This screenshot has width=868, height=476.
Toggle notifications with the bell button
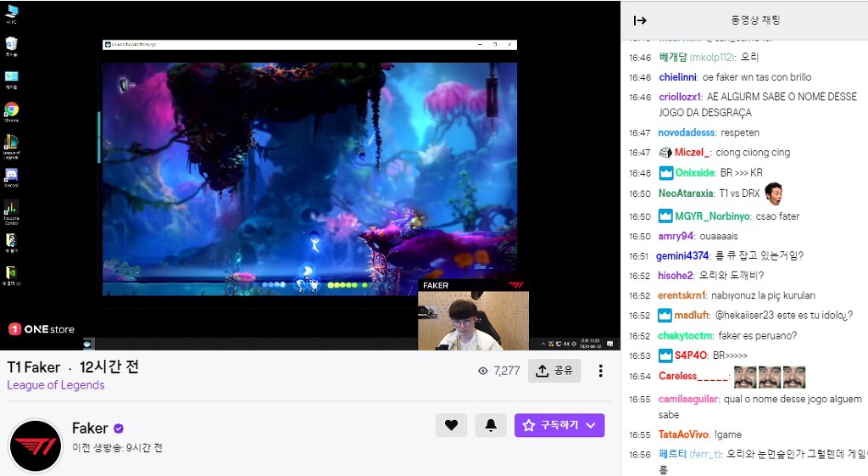491,425
